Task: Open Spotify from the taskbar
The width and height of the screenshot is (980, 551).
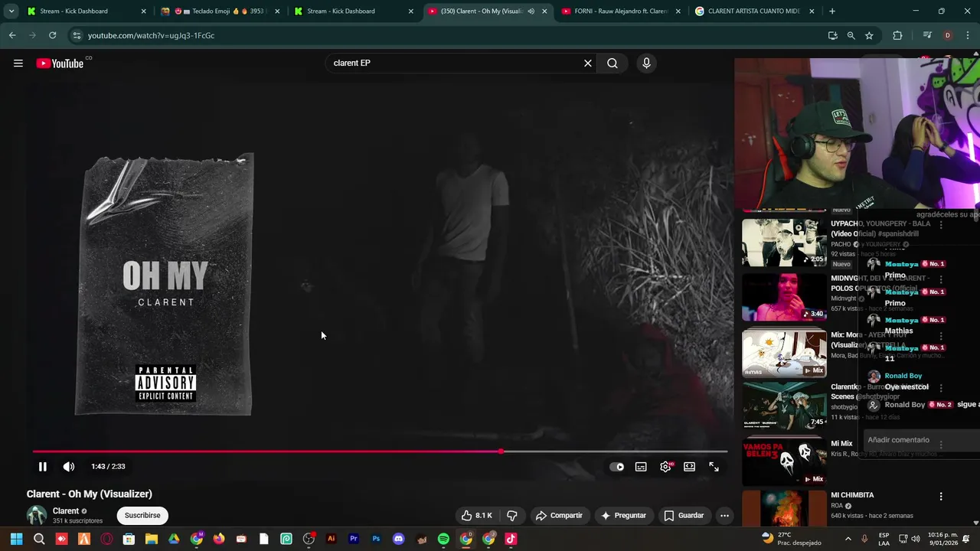Action: 443,539
